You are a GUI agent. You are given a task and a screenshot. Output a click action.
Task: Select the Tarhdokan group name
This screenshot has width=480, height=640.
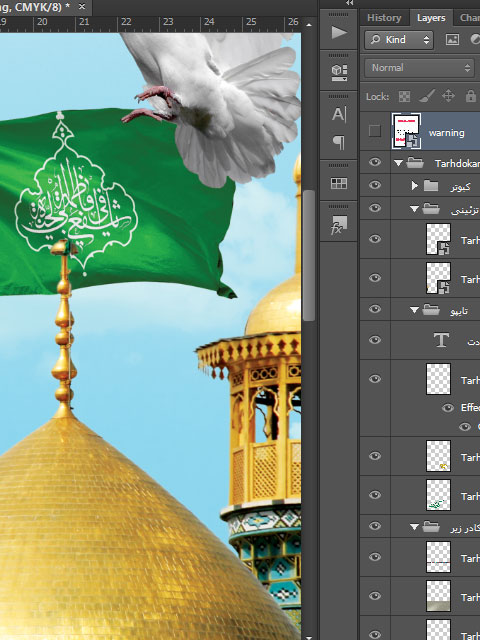coord(457,163)
